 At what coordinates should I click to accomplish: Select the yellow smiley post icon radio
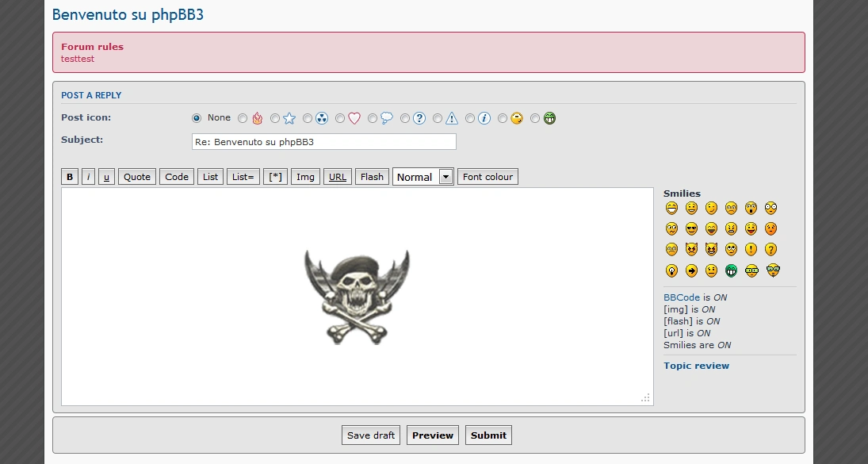[502, 118]
